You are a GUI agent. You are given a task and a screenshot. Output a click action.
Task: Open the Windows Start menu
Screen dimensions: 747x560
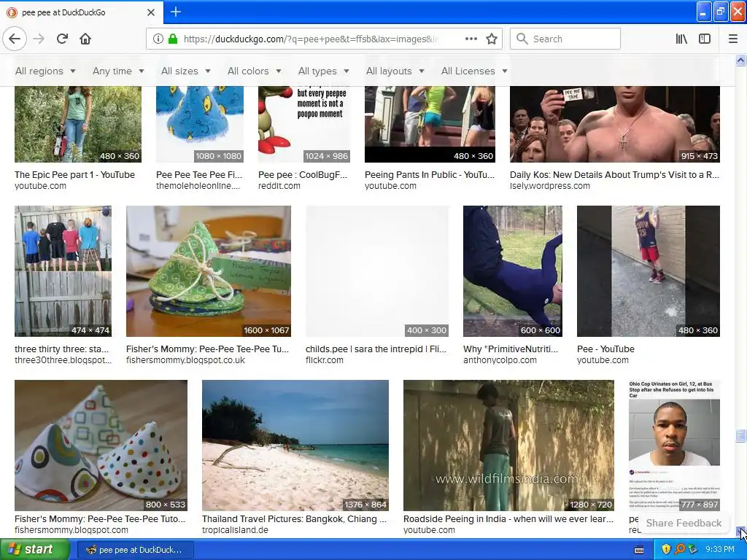click(35, 550)
